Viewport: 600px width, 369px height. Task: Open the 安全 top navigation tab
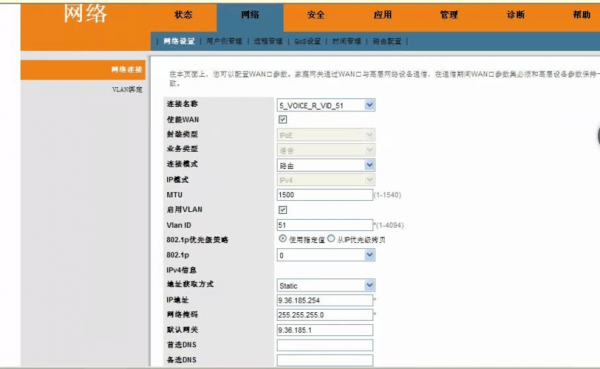[x=316, y=15]
